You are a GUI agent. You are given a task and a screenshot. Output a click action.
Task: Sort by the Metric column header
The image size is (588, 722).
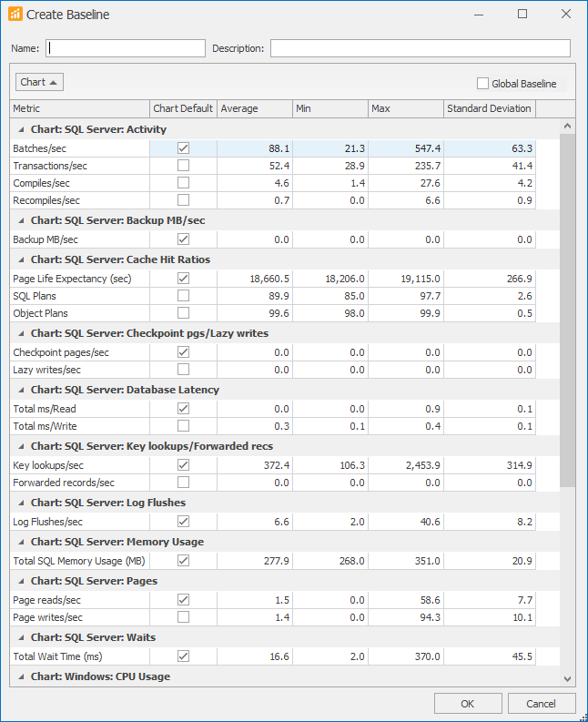coord(80,108)
